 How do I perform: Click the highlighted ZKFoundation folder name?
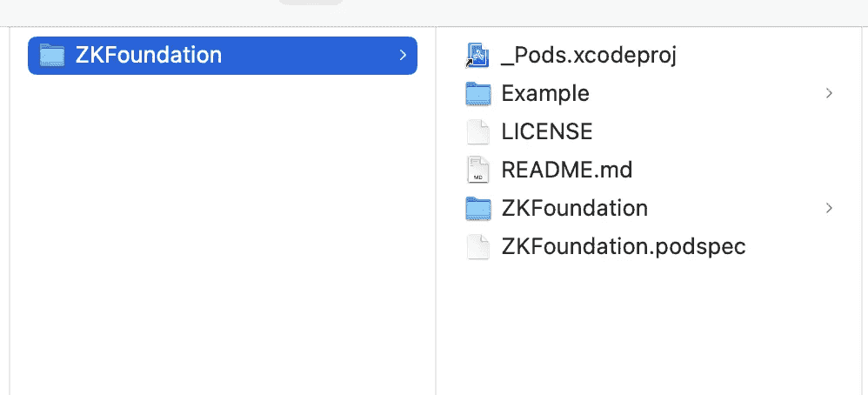149,56
